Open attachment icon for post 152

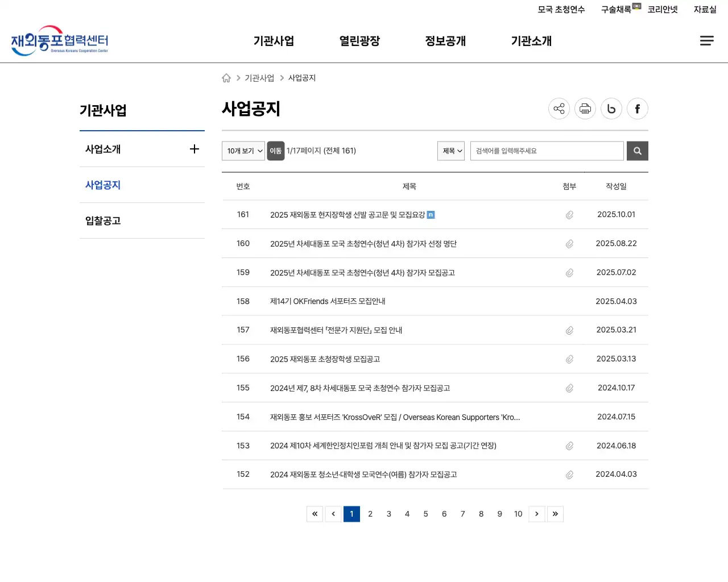coord(569,475)
